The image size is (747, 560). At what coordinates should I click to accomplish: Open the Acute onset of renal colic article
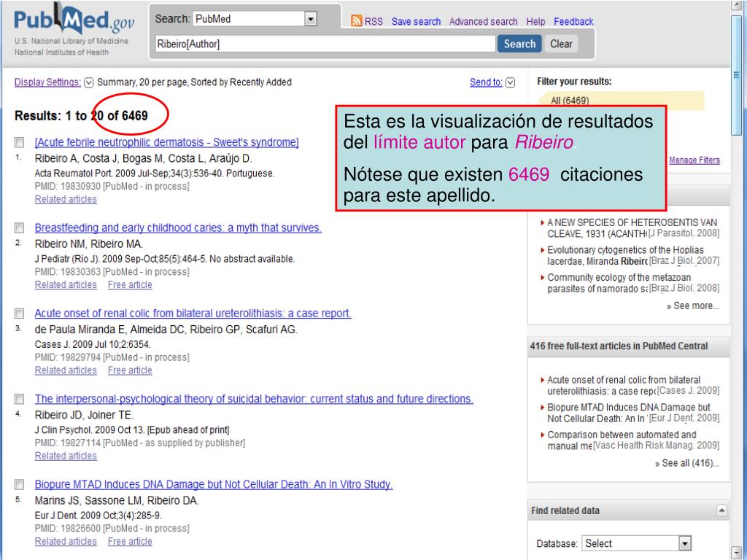193,314
